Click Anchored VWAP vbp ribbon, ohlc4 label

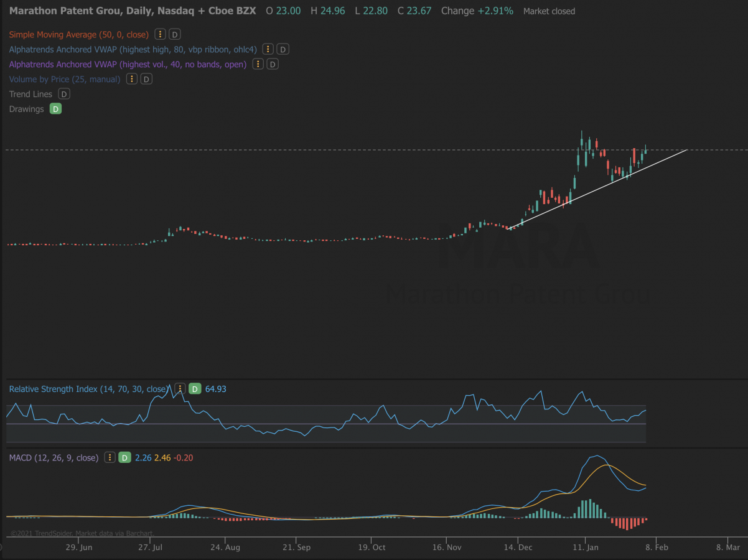click(x=133, y=49)
